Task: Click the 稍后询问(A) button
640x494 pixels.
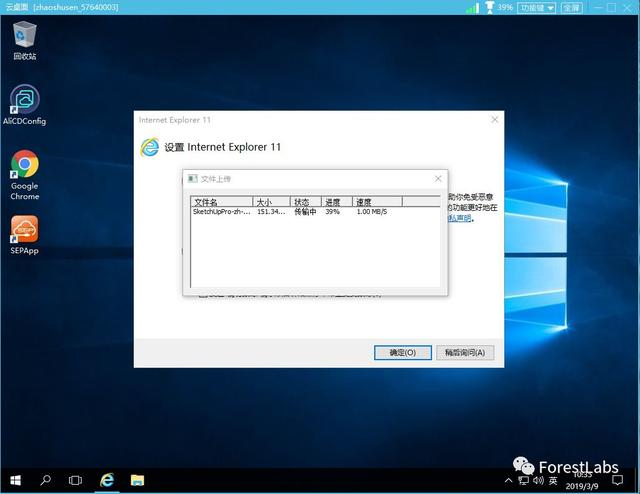Action: click(465, 352)
